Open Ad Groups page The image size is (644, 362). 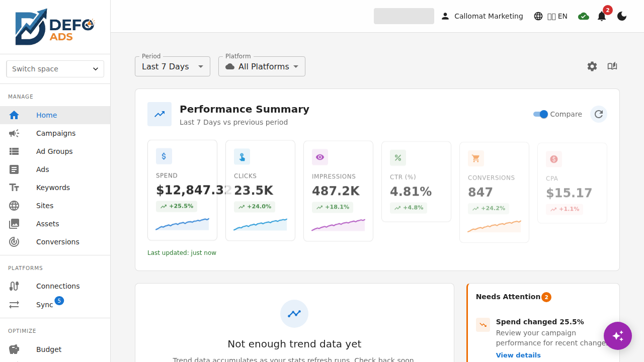pyautogui.click(x=55, y=151)
